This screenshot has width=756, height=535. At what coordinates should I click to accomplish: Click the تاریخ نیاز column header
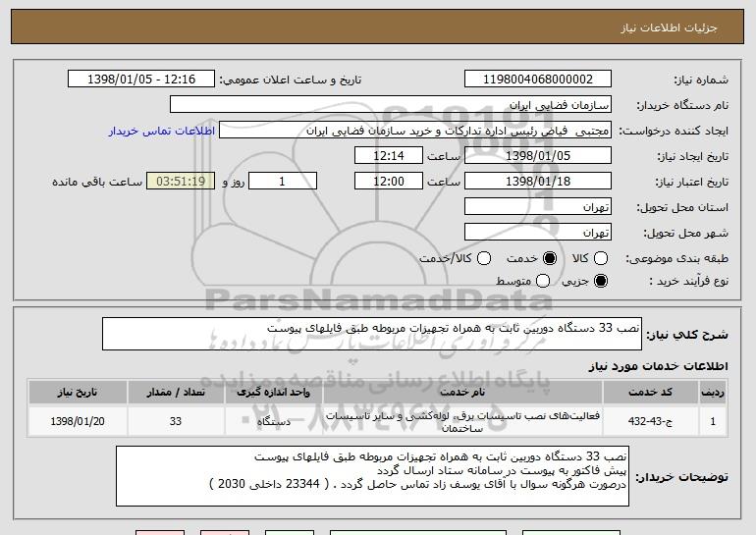78,393
